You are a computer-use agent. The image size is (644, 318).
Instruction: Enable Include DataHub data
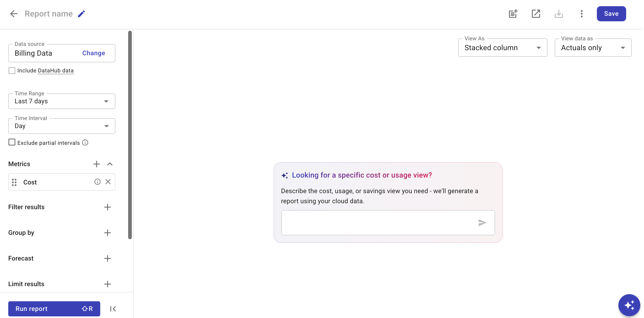click(x=12, y=70)
